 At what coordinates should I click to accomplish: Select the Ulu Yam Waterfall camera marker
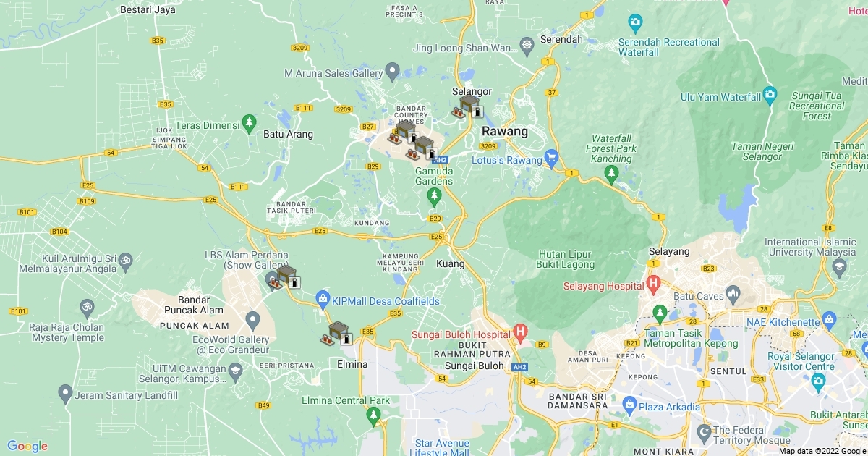click(x=770, y=95)
